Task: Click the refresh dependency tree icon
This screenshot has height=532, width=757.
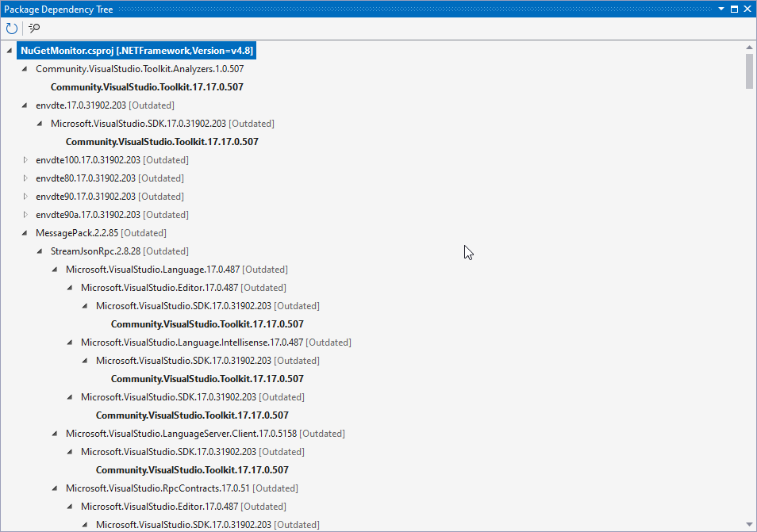Action: [12, 29]
